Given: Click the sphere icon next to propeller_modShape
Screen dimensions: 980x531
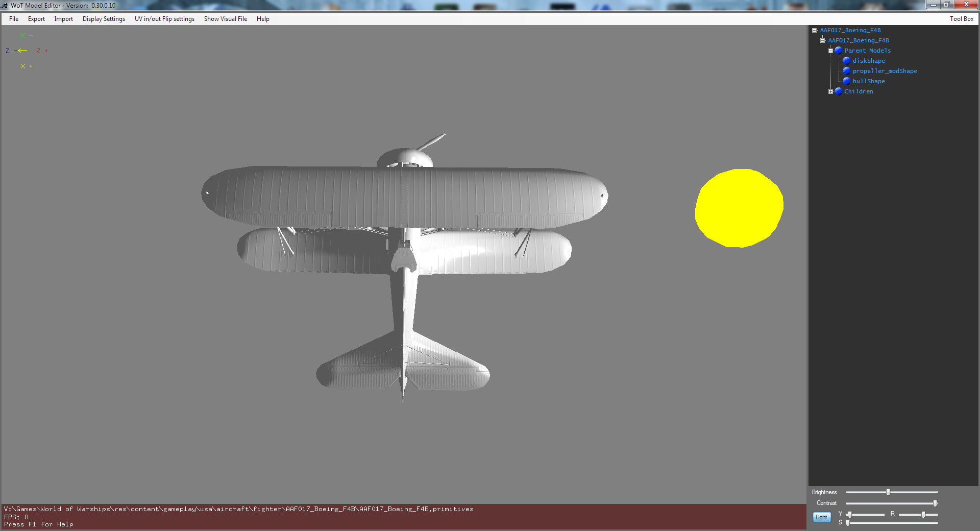Looking at the screenshot, I should [846, 71].
